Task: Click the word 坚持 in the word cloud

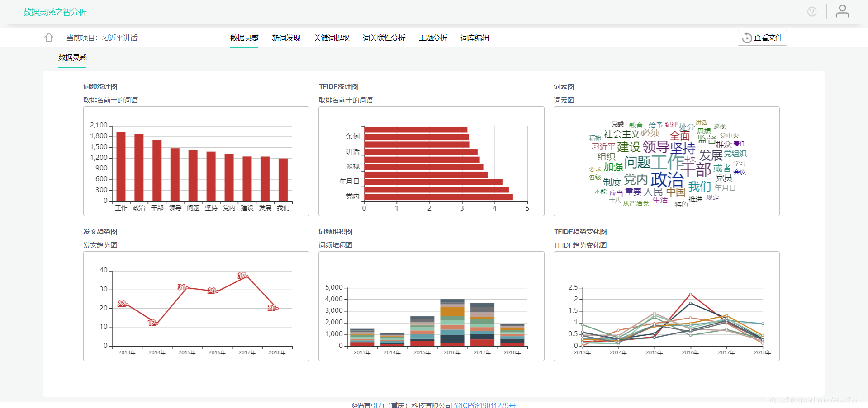Action: [683, 148]
